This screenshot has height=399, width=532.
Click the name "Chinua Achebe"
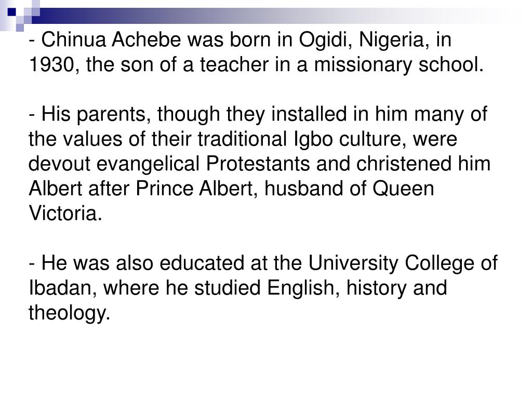(x=111, y=39)
